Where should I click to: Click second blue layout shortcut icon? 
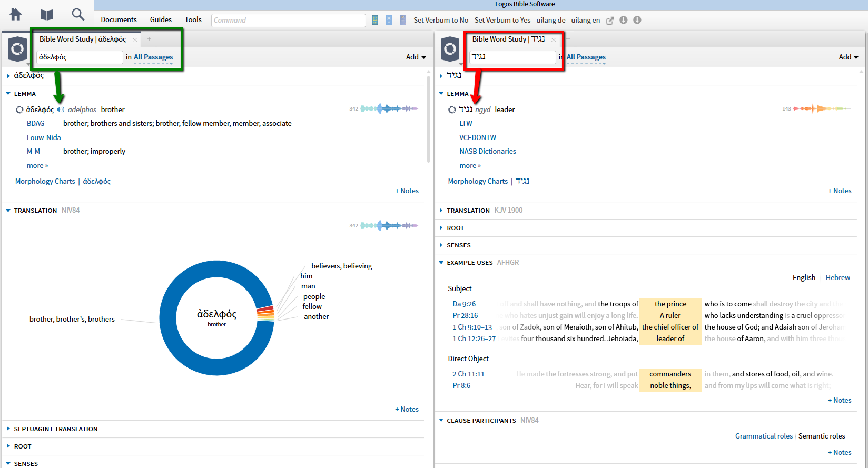pos(389,20)
